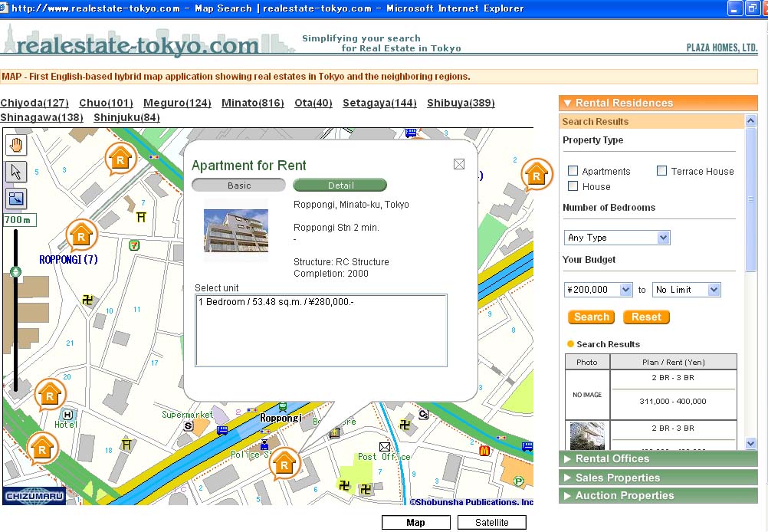Open the Minato(816) area link

pos(253,103)
